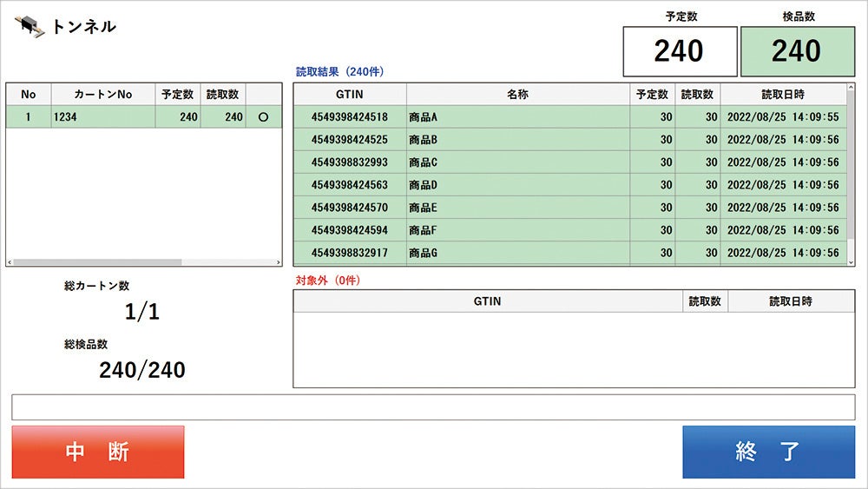Select GTIN 4549398832917 cell
The image size is (868, 489).
(350, 253)
